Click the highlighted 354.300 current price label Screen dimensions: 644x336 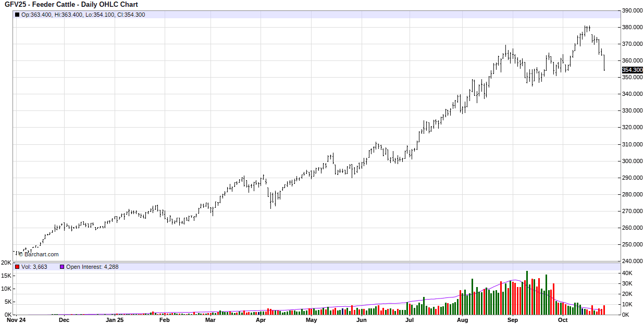tap(632, 70)
